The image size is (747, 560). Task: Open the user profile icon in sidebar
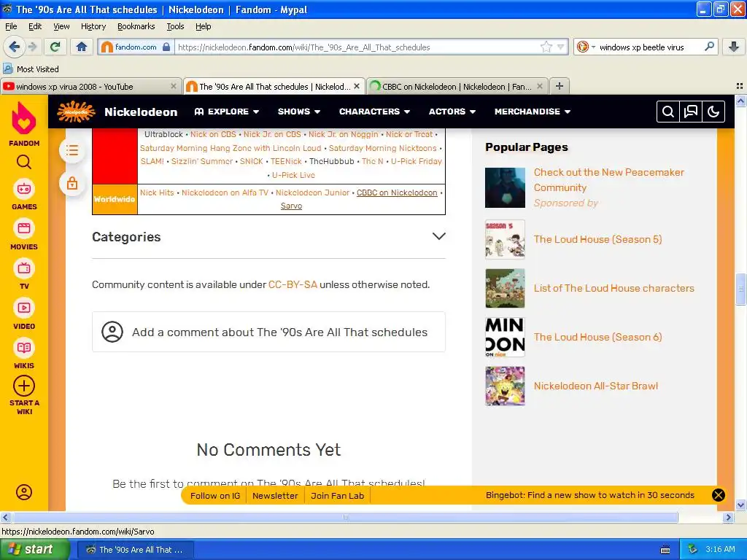(x=24, y=492)
